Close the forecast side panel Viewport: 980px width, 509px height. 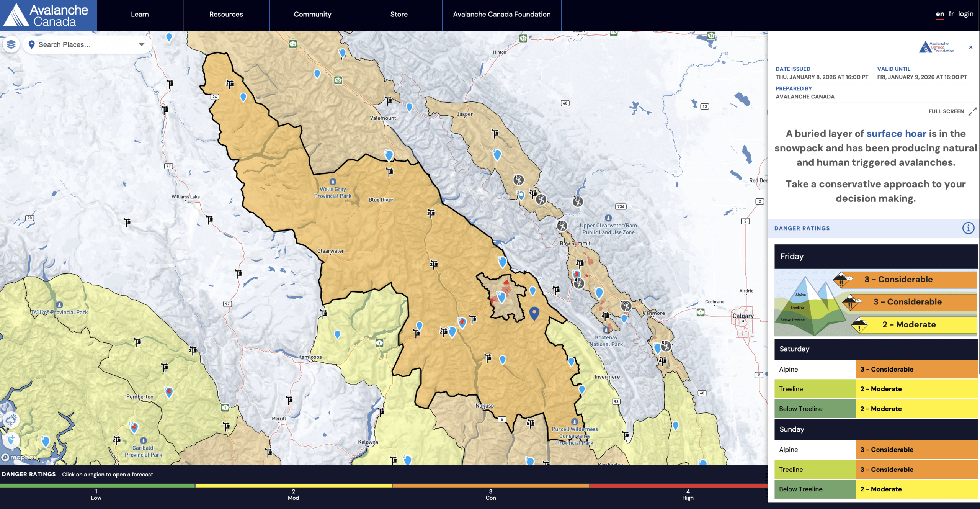[x=970, y=47]
